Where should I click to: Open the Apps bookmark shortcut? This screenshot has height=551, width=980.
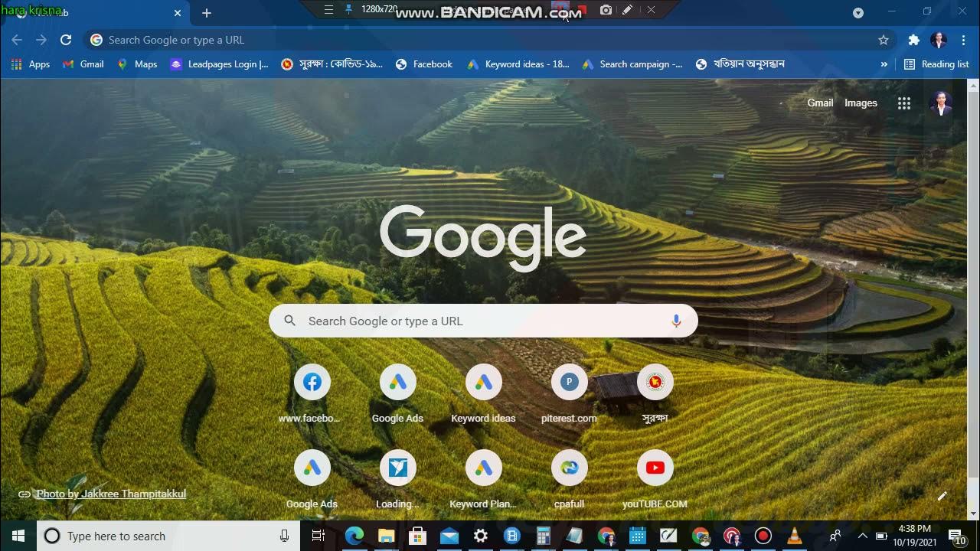pyautogui.click(x=31, y=64)
